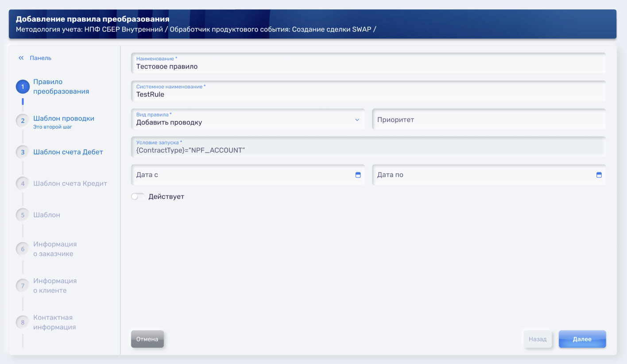Go to Шаблон счета Кредит step
The height and width of the screenshot is (364, 627).
tap(70, 183)
